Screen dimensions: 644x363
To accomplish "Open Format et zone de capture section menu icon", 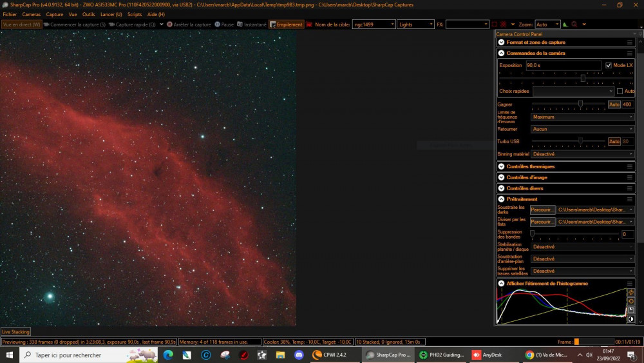I will coord(630,43).
